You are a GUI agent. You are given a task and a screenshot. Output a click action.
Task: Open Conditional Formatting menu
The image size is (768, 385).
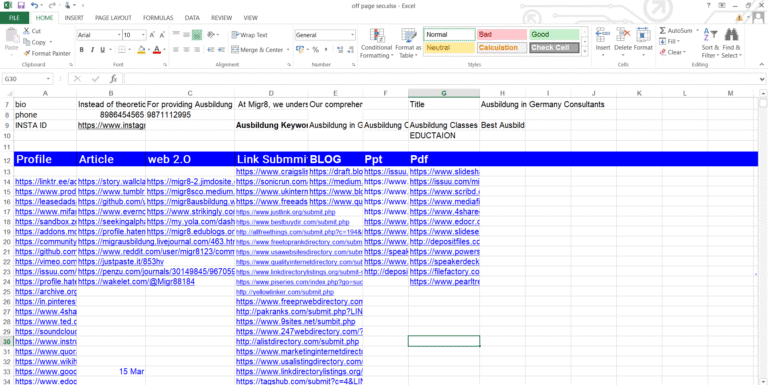[x=377, y=44]
